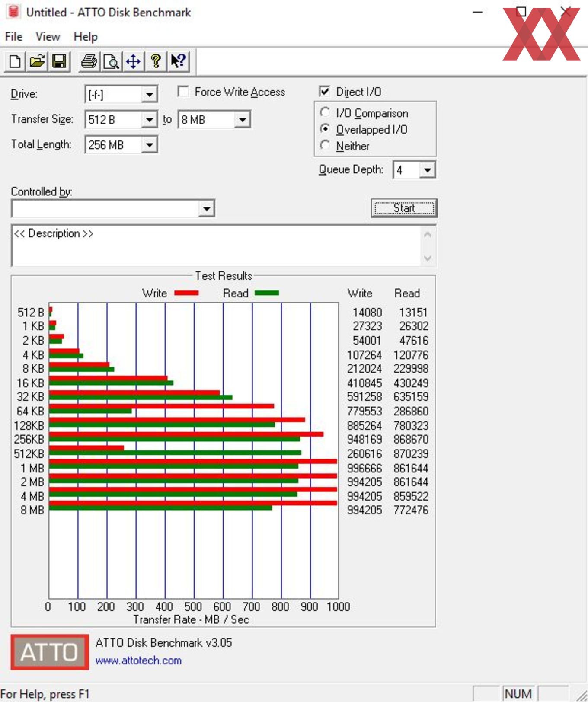Screen dimensions: 588x702
Task: Select Overlapped I/O radio button
Action: click(325, 129)
